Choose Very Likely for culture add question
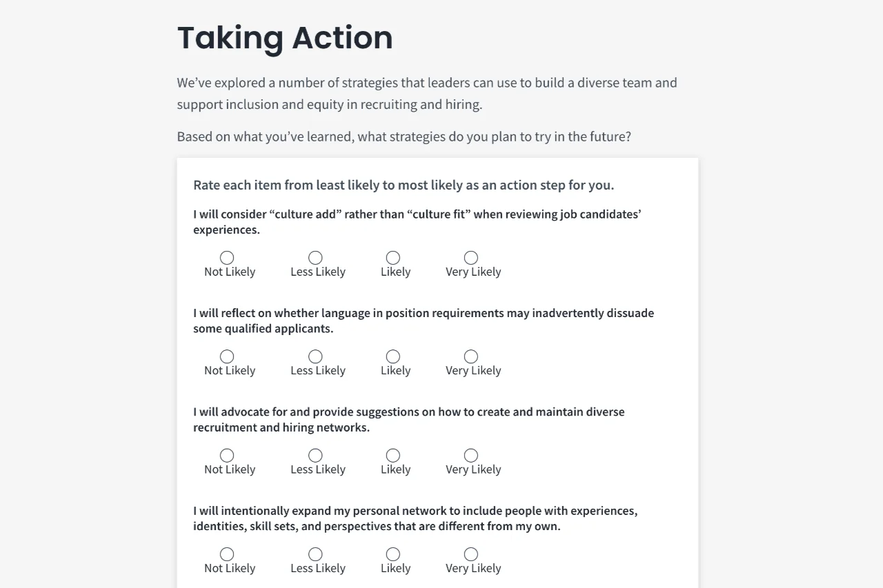883x588 pixels. [x=471, y=258]
